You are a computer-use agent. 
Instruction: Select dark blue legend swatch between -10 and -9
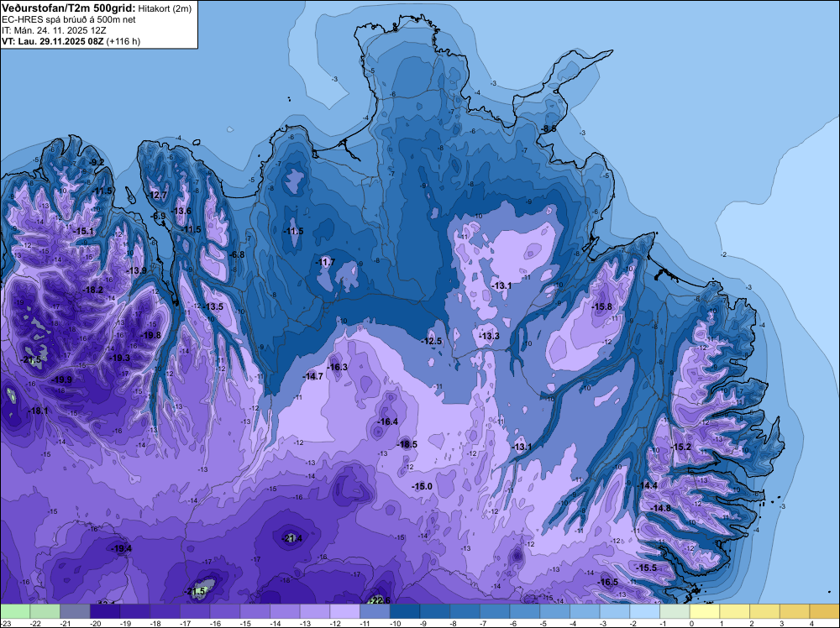click(405, 611)
